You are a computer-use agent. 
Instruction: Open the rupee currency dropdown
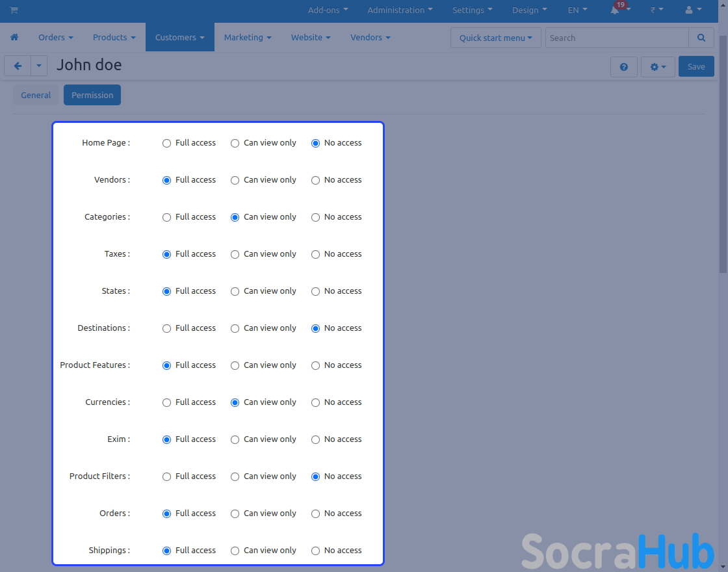tap(656, 10)
